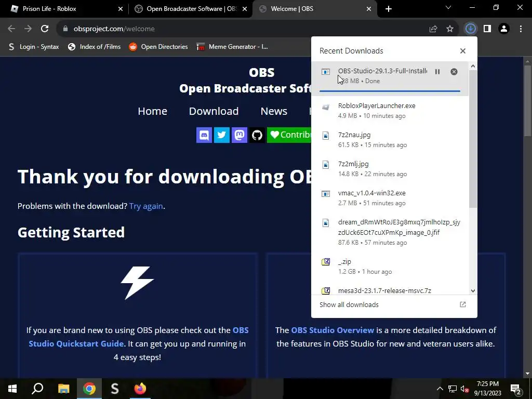This screenshot has height=399, width=532.
Task: Open RobloxPlayerLauncher.exe from downloads list
Action: pos(390,111)
